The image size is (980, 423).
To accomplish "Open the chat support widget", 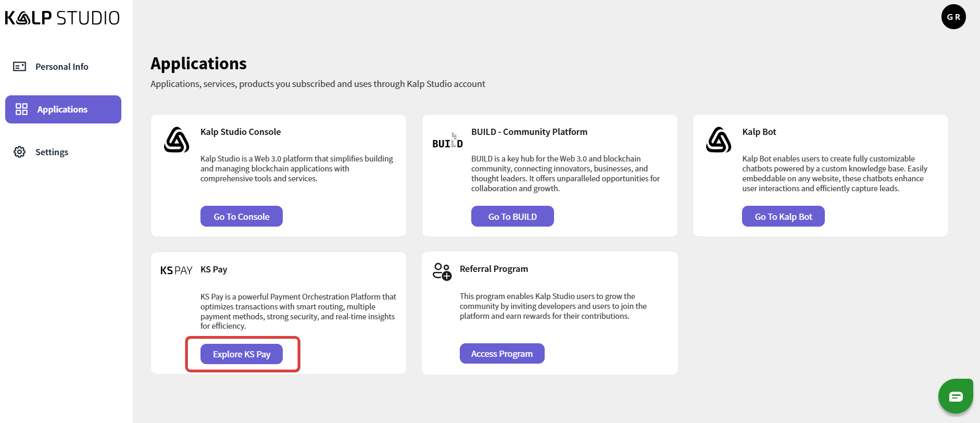I will point(956,396).
